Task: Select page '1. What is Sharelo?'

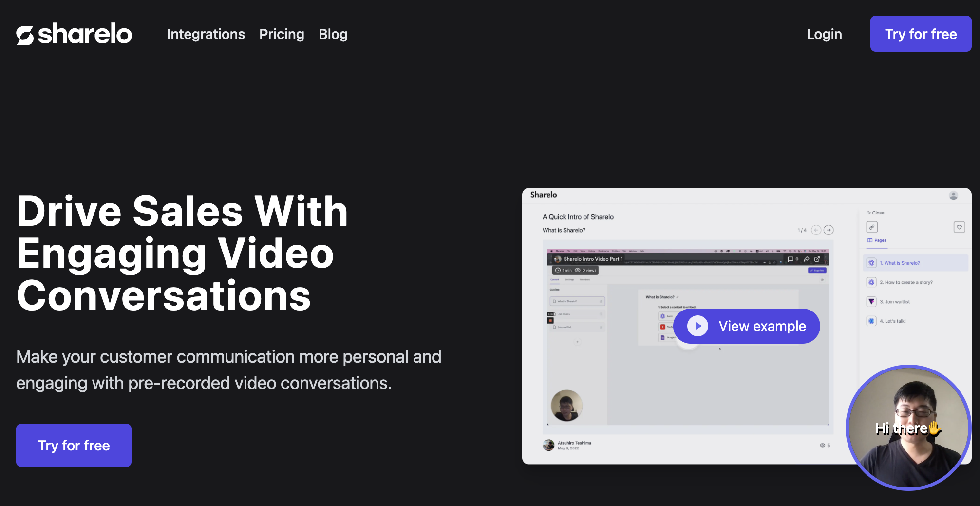Action: tap(916, 263)
